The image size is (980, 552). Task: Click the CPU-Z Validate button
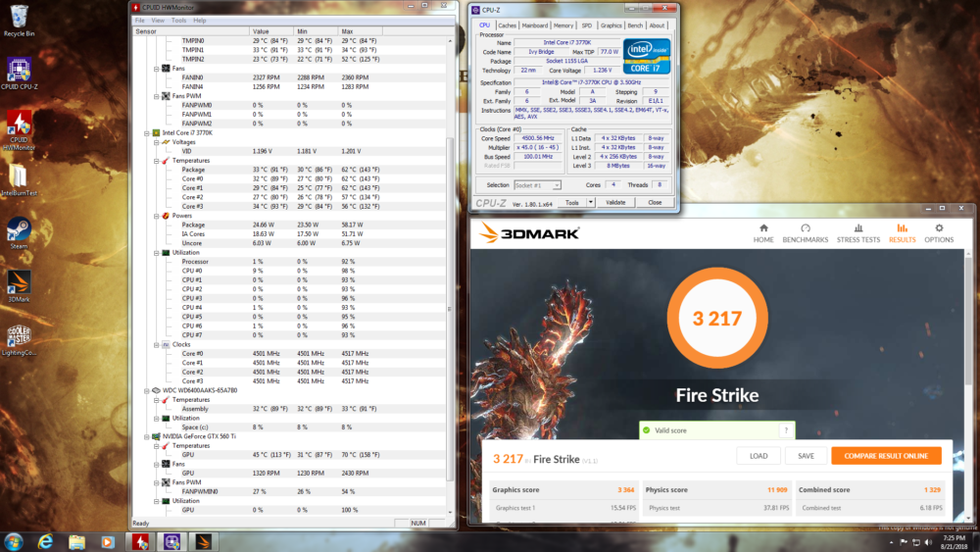click(x=615, y=203)
